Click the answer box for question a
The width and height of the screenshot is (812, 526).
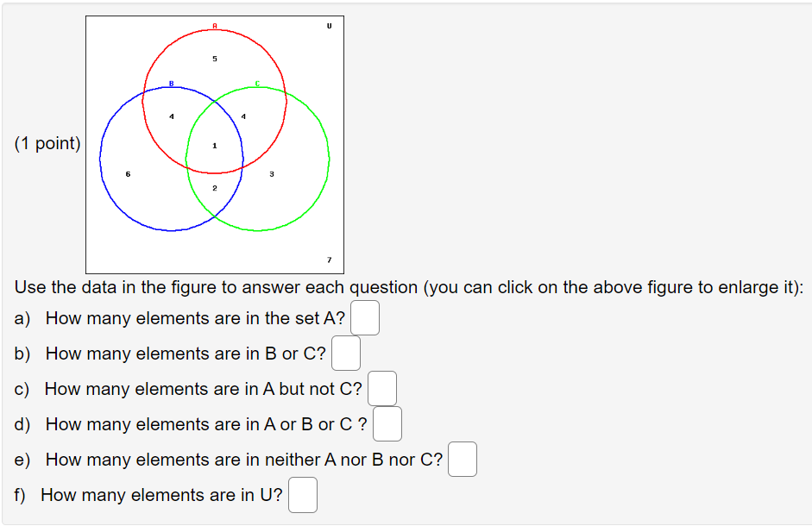tap(365, 318)
